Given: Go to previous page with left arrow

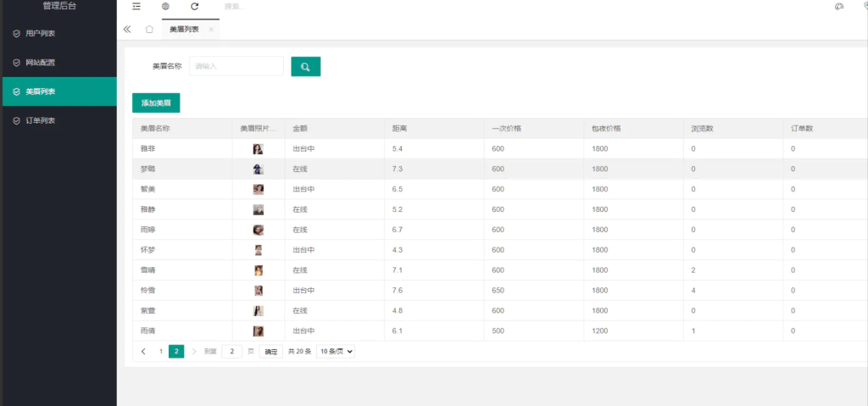Looking at the screenshot, I should (143, 351).
